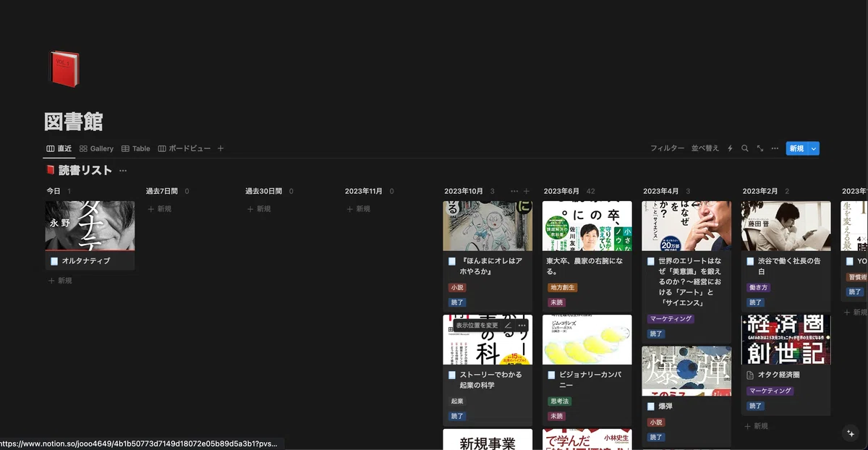Click 表示位置を変更 on the card cover
Image resolution: width=868 pixels, height=450 pixels.
(x=477, y=326)
